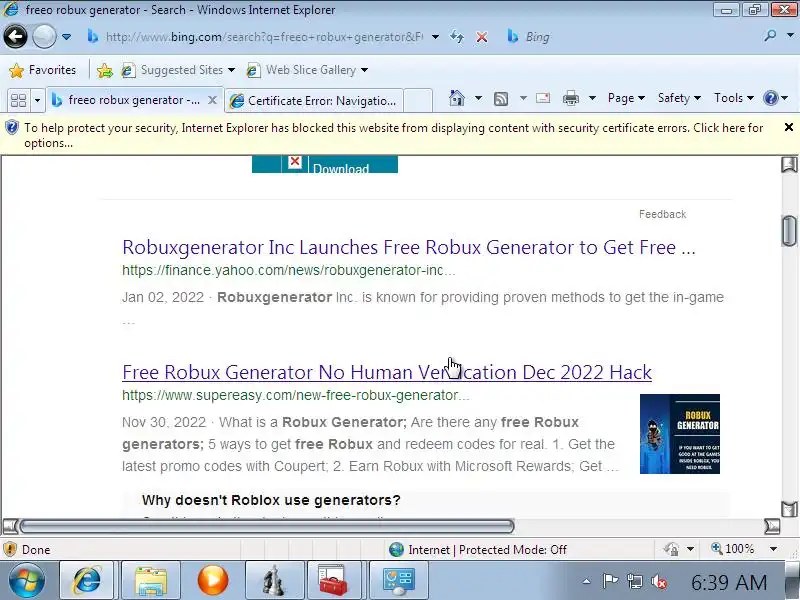800x600 pixels.
Task: Open search provider options dropdown
Action: pos(790,36)
